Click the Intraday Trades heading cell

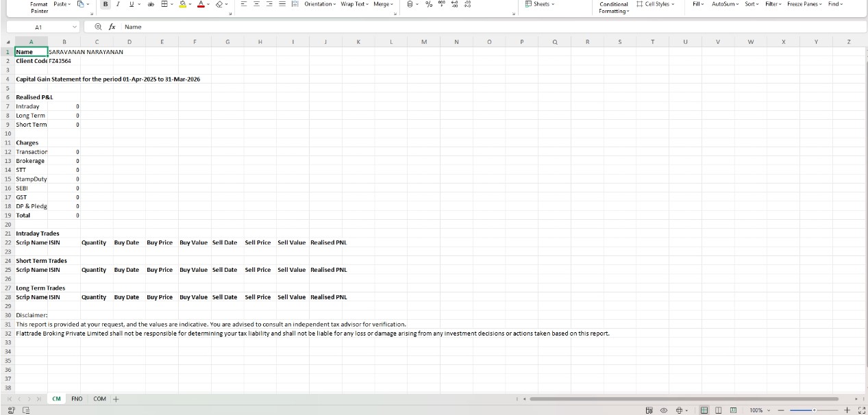coord(38,234)
